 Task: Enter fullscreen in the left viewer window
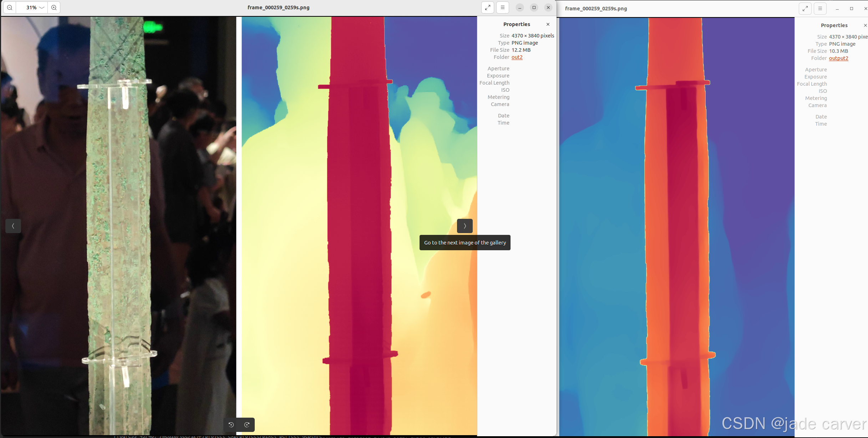[x=488, y=7]
